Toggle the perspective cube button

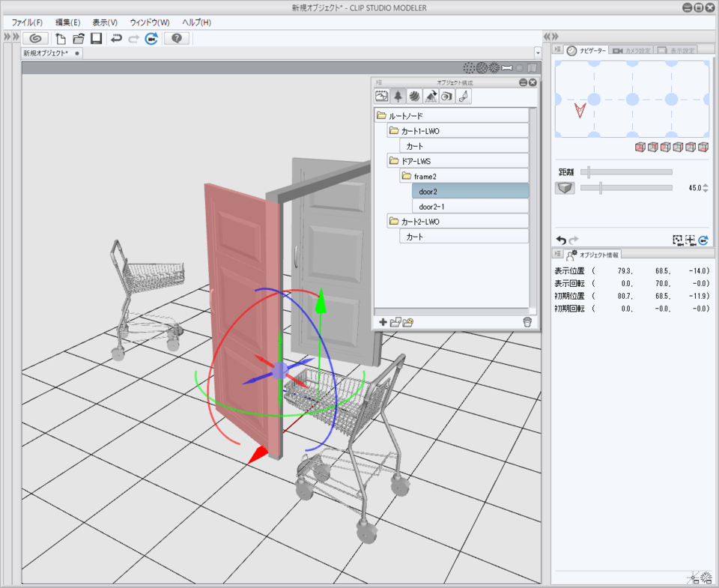[x=565, y=187]
